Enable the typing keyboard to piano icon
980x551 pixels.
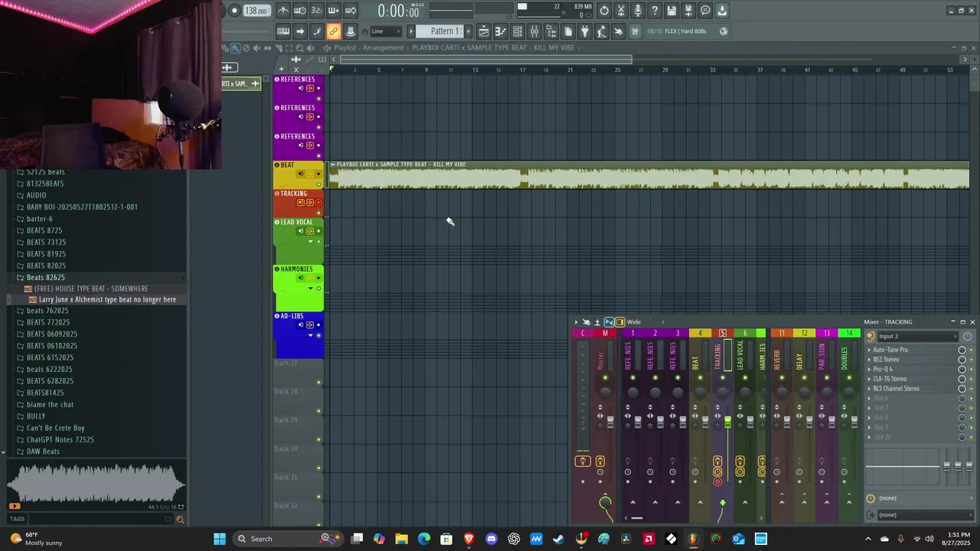tap(283, 31)
